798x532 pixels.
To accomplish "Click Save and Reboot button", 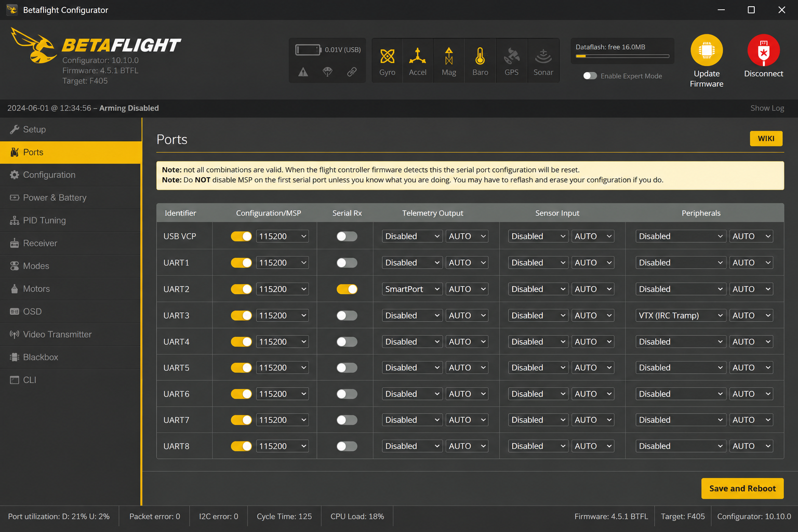I will tap(742, 488).
